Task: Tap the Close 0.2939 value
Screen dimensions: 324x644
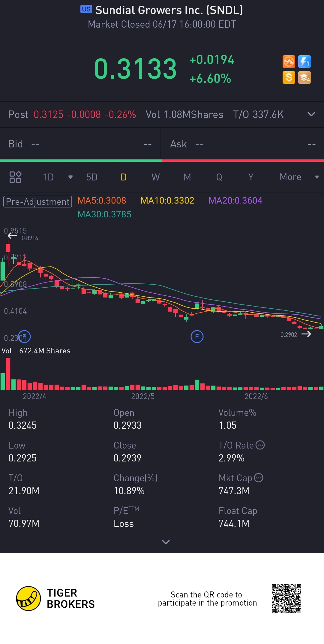Action: click(127, 458)
